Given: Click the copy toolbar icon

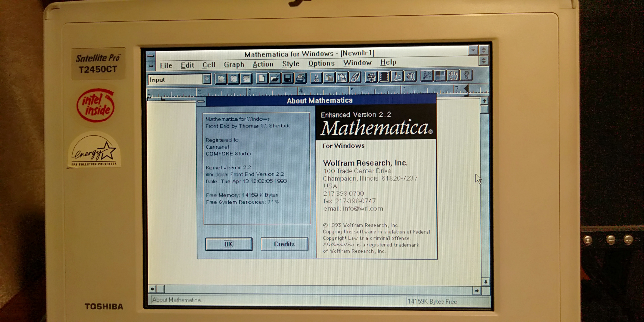Looking at the screenshot, I should pyautogui.click(x=329, y=77).
